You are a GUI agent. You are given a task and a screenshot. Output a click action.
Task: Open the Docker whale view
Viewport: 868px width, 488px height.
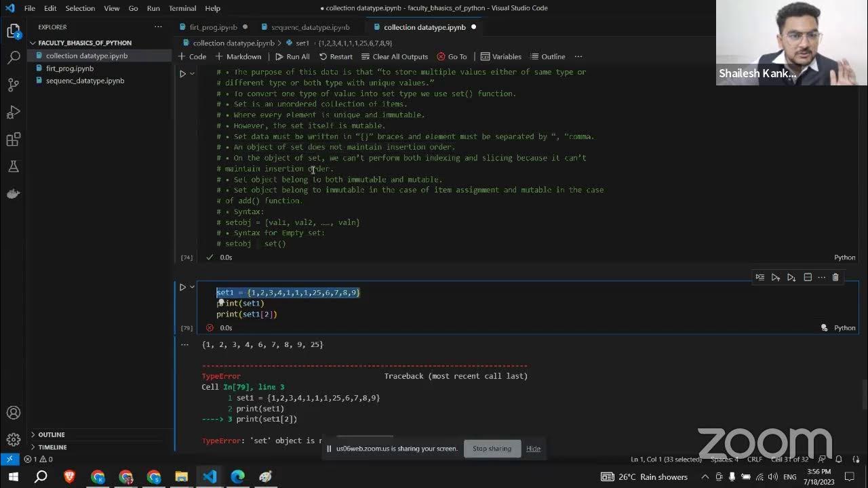click(x=14, y=194)
